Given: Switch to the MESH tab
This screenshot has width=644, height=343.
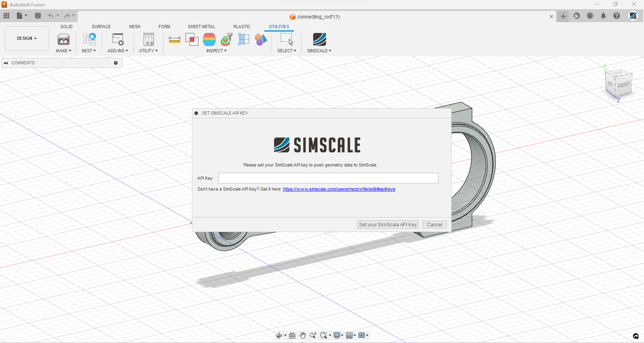Looking at the screenshot, I should click(x=135, y=27).
